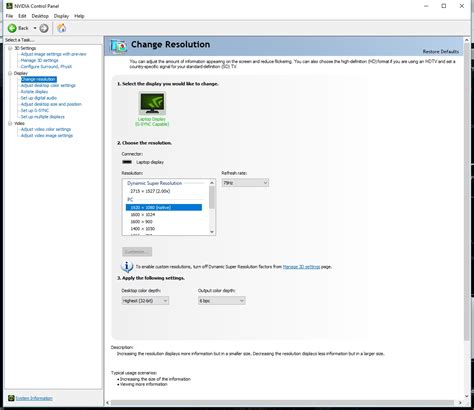Collapse the Display tree node

point(10,73)
